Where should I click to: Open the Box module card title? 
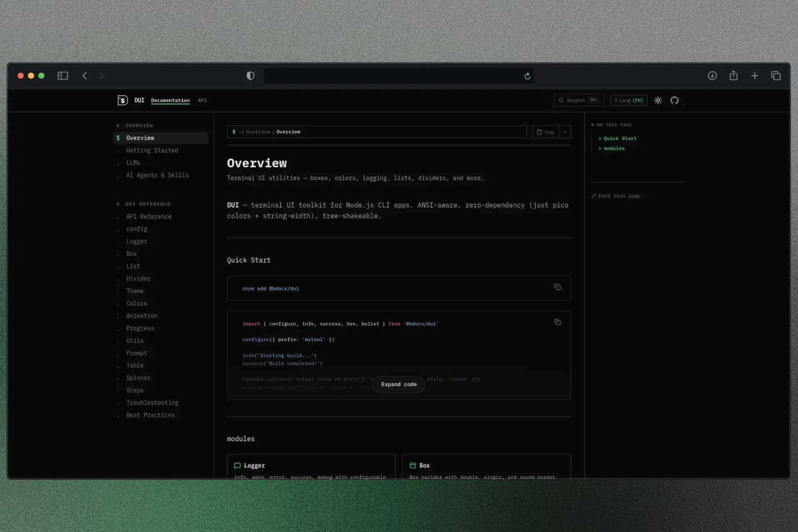pyautogui.click(x=424, y=465)
